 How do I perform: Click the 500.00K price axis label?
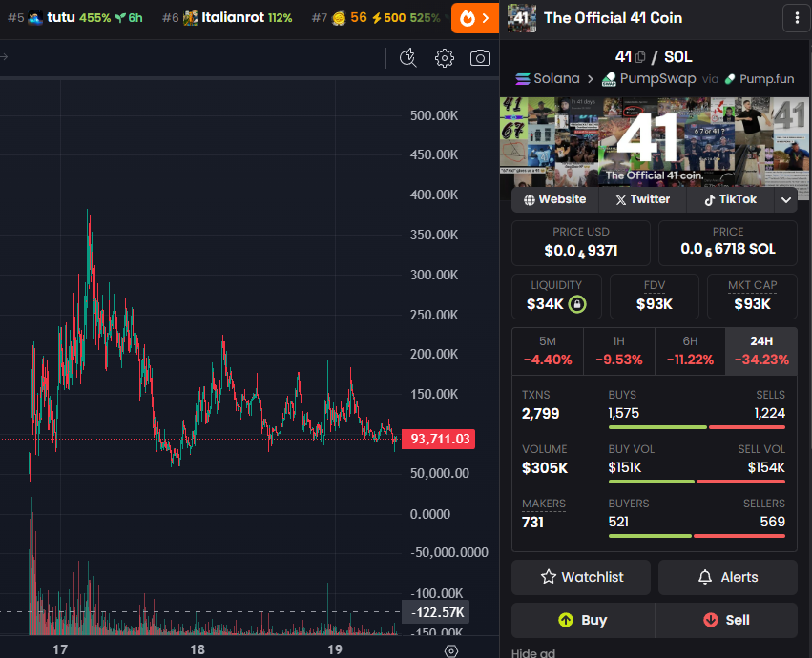point(434,115)
